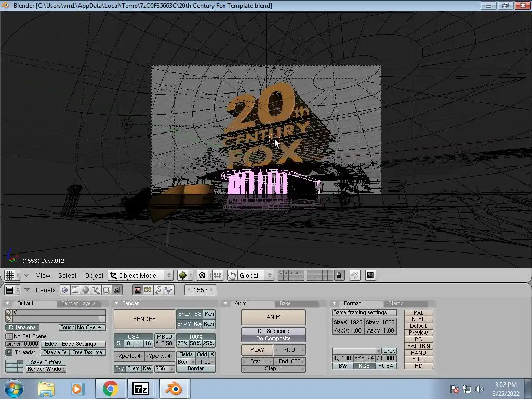Open the 256 octree resolution dropdown
532x399 pixels.
pos(164,368)
